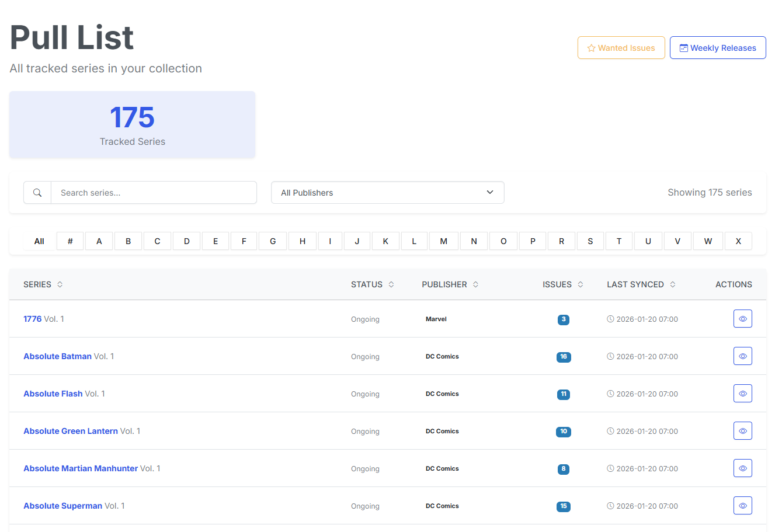Screen dimensions: 782x532
Task: Filter series starting with letter S
Action: 590,241
